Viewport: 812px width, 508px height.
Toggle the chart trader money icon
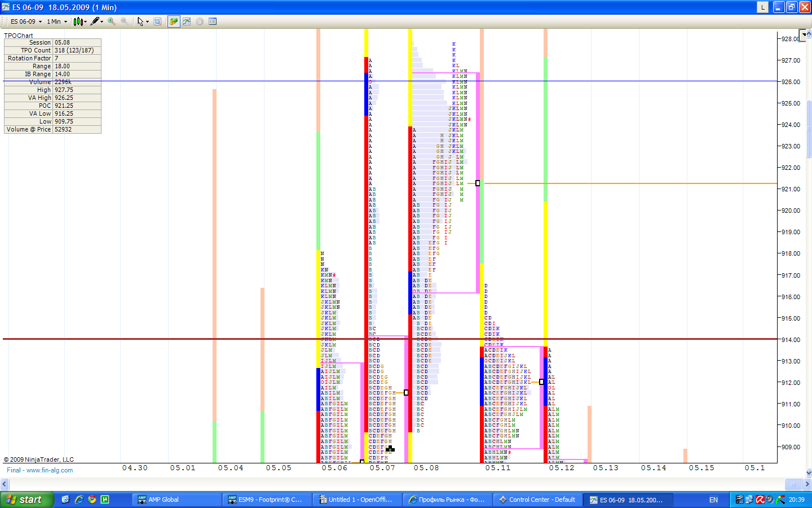174,21
